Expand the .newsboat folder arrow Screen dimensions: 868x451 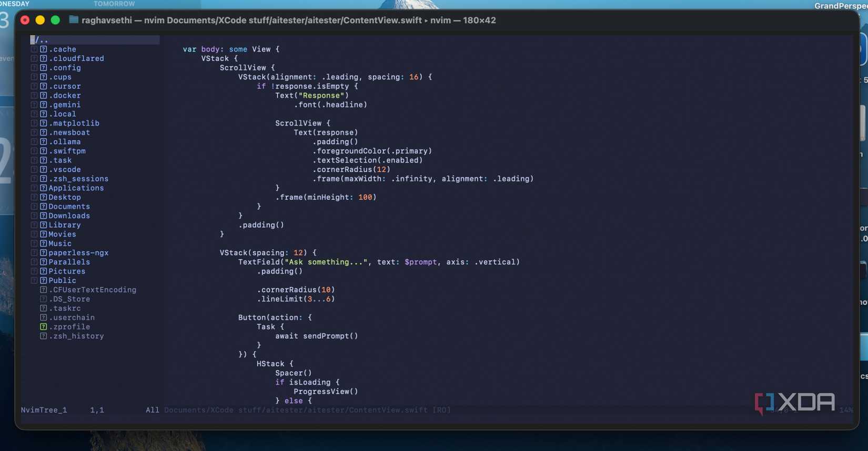[x=34, y=133]
